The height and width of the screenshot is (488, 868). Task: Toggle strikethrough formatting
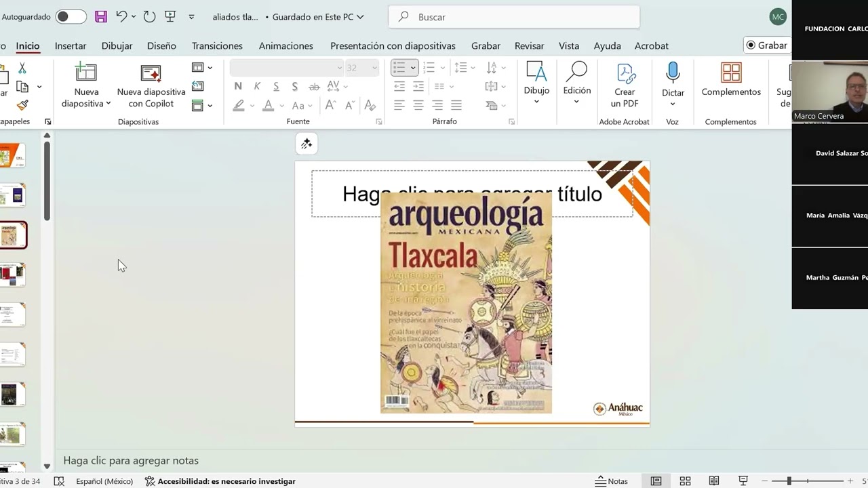[x=314, y=86]
